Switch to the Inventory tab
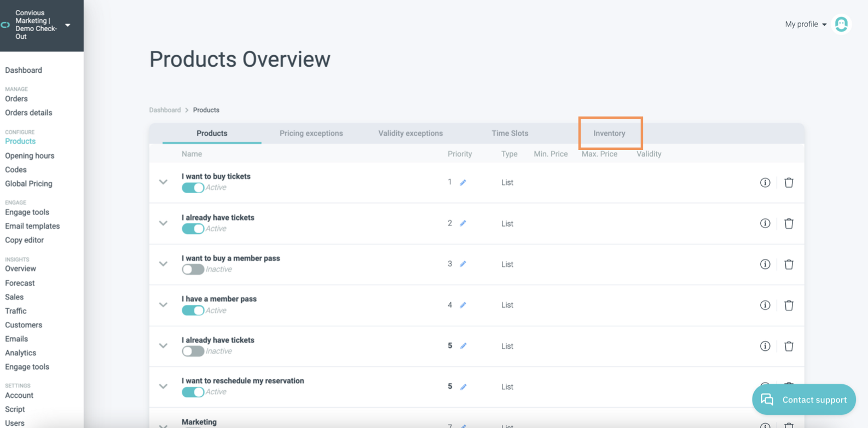 click(609, 133)
